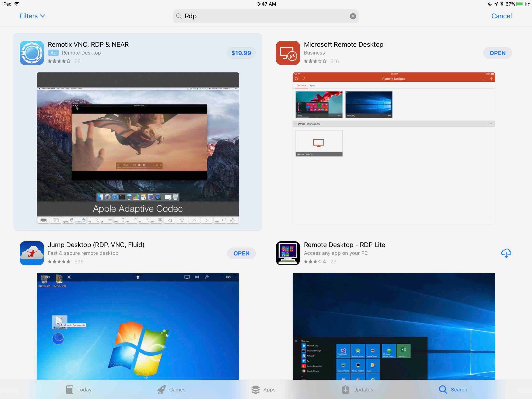532x399 pixels.
Task: Switch to the Games tab
Action: click(171, 389)
